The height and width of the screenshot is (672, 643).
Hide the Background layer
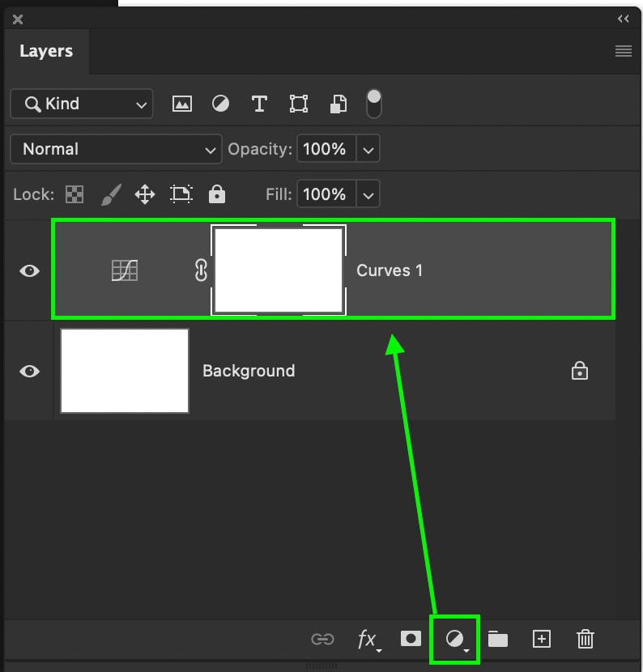click(x=30, y=371)
